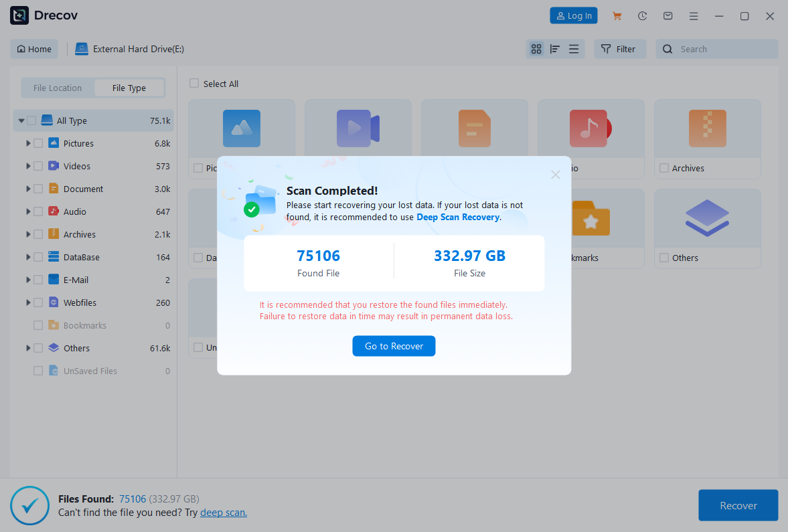Collapse the All Type tree
The width and height of the screenshot is (788, 532).
tap(19, 120)
